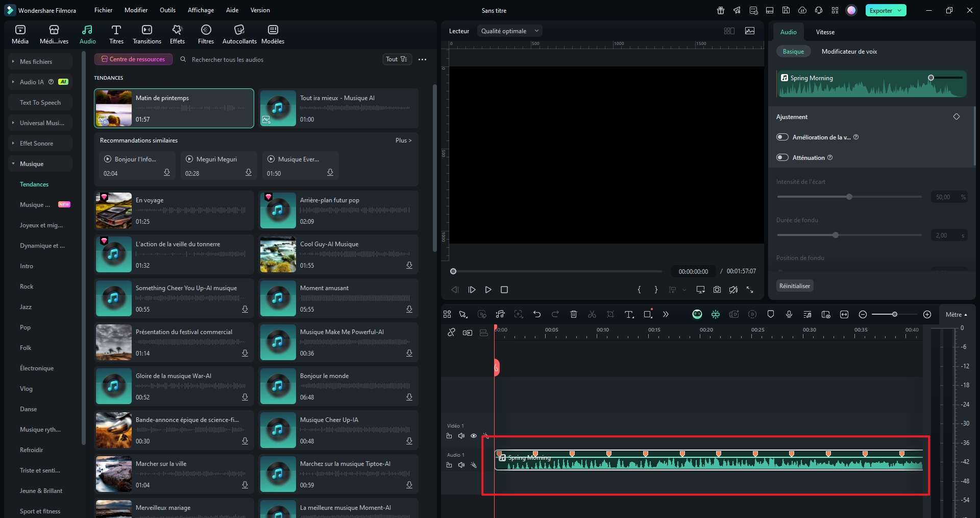Viewport: 980px width, 518px height.
Task: Expand Mes fichiers in sidebar
Action: click(x=40, y=61)
